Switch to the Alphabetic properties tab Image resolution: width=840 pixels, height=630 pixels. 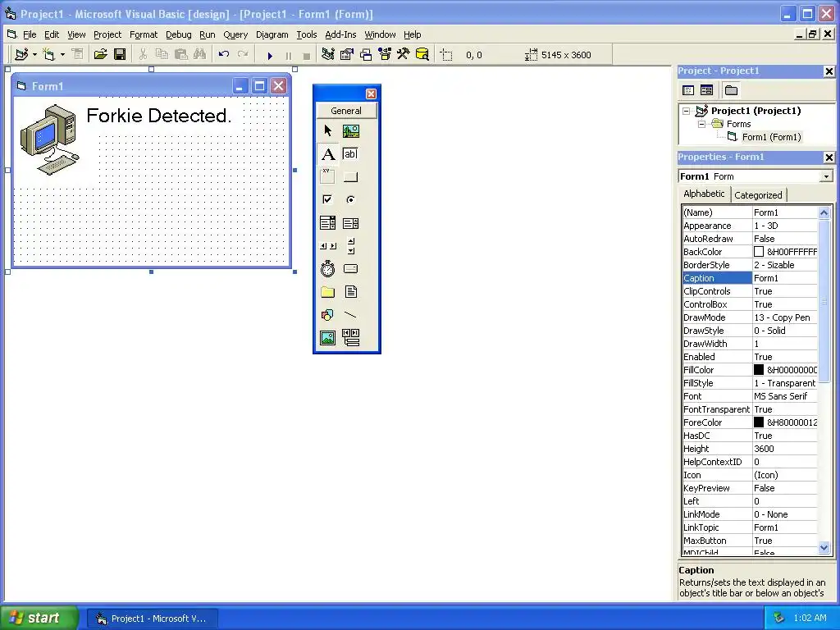pos(704,194)
